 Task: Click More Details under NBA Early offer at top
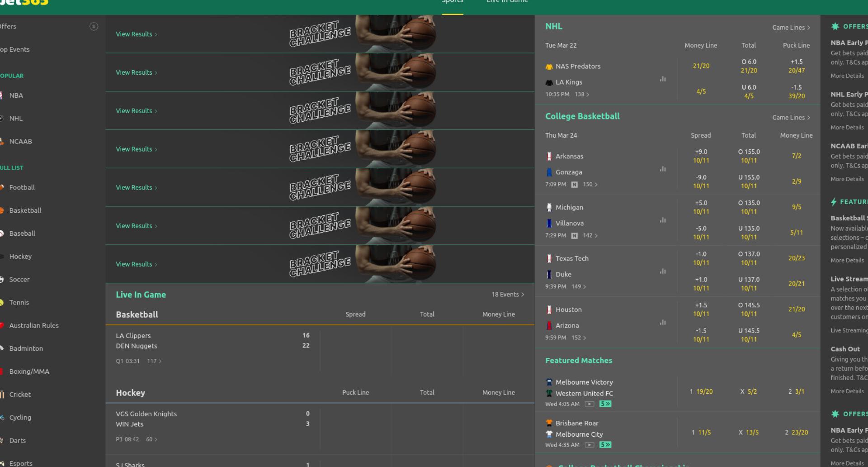coord(847,76)
